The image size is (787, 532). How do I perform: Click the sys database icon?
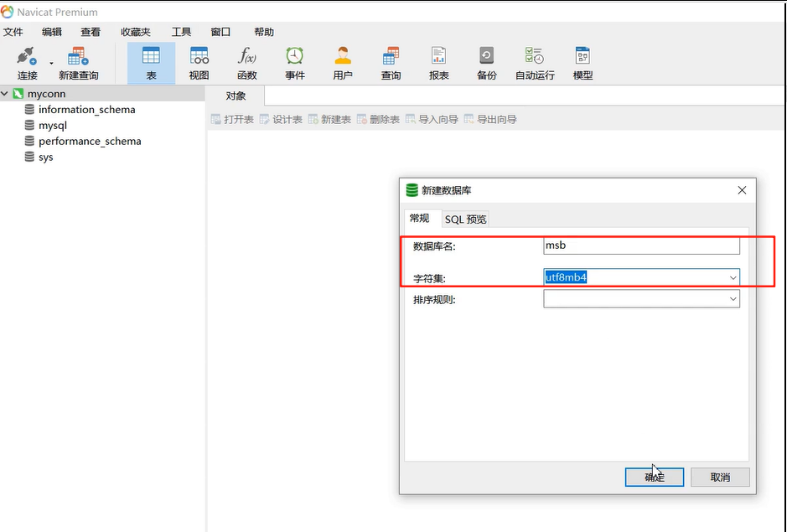(x=29, y=157)
